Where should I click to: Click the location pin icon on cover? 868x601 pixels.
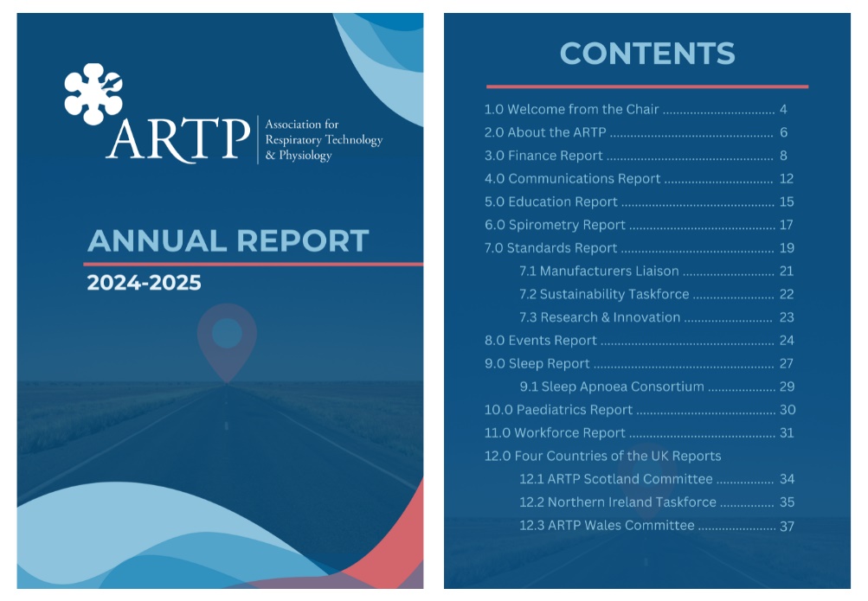point(227,339)
